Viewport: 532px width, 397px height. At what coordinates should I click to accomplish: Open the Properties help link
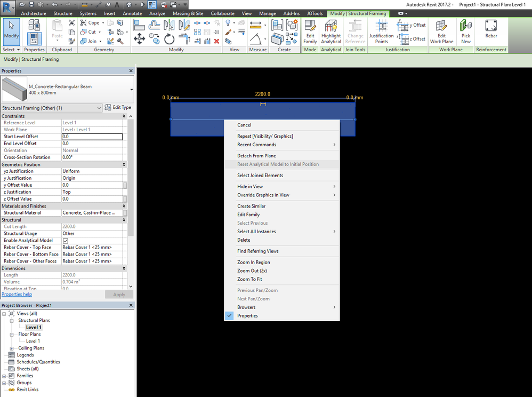(17, 295)
